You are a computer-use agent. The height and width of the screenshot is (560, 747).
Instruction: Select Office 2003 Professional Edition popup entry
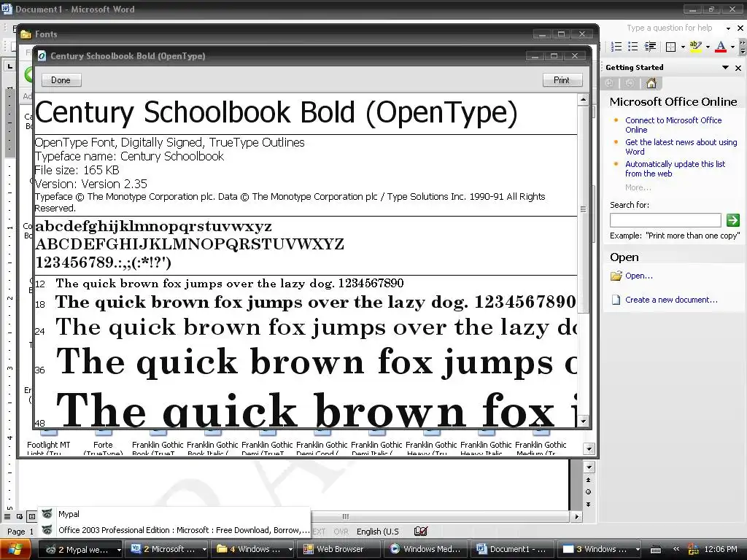174,530
